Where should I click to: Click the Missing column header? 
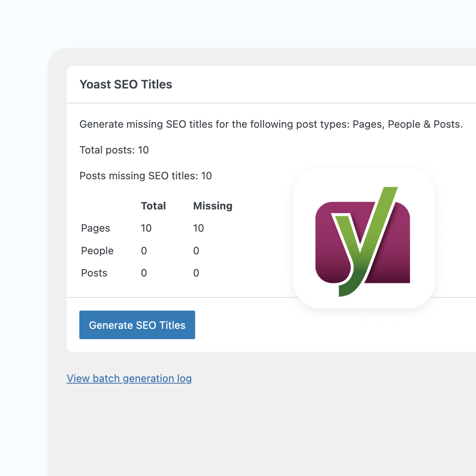tap(213, 206)
